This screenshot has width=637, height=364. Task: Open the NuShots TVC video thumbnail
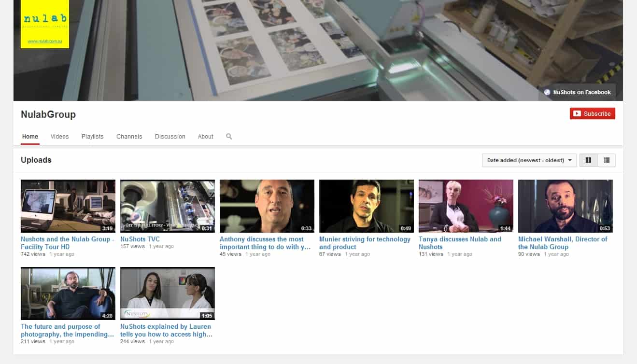[168, 206]
